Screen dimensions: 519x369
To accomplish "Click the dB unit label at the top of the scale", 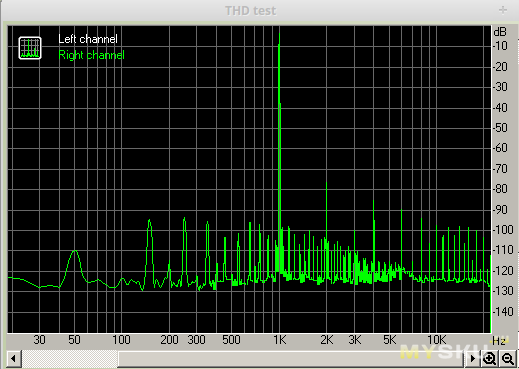I will click(500, 32).
